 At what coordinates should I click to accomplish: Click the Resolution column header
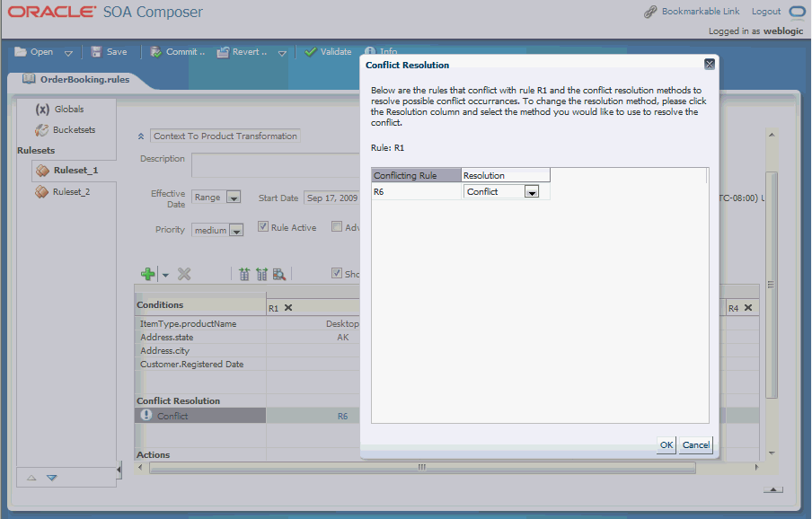click(506, 175)
